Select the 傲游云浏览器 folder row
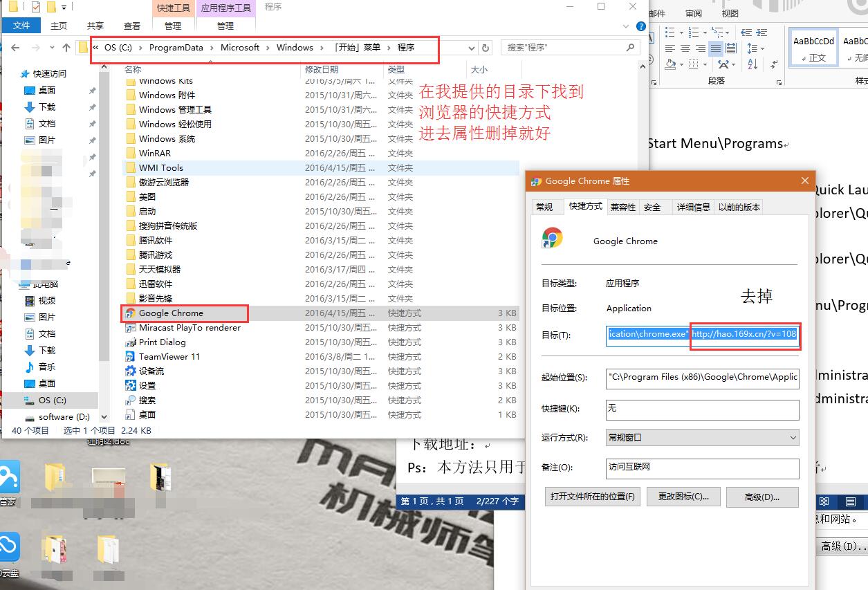 pos(321,183)
